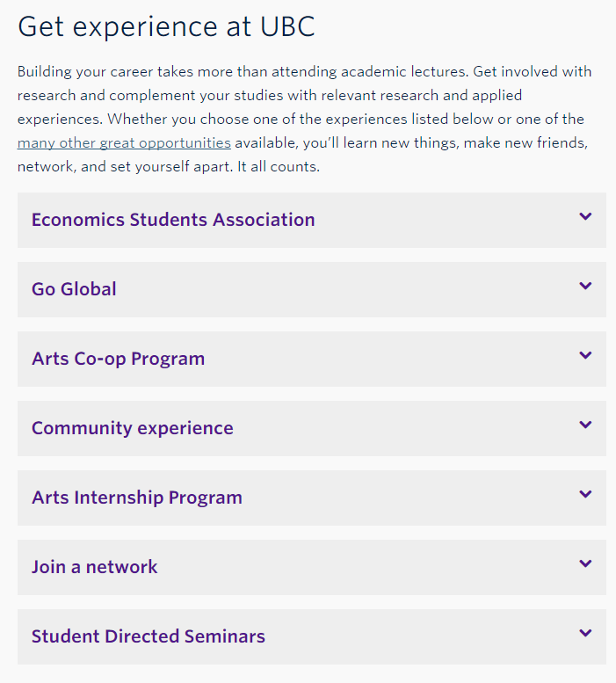The width and height of the screenshot is (616, 683).
Task: Click the chevron on Arts Internship Program row
Action: (585, 495)
